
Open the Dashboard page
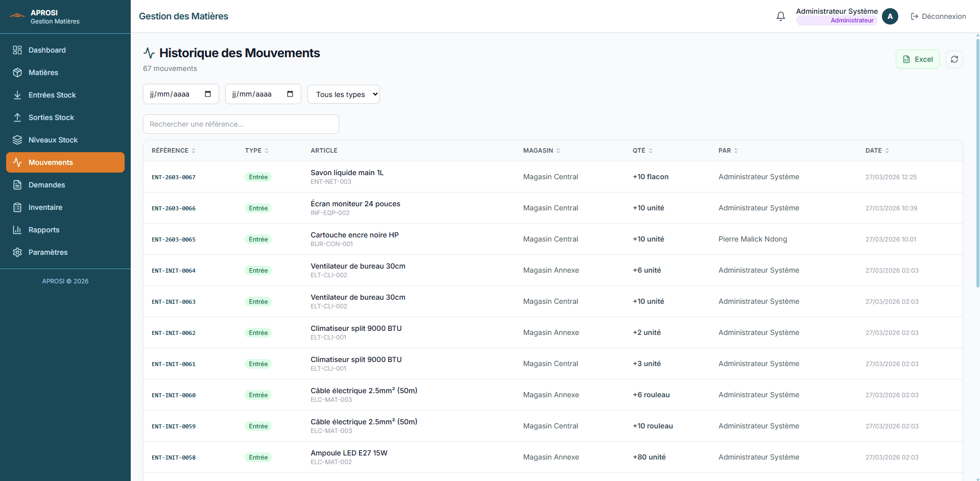[65, 50]
